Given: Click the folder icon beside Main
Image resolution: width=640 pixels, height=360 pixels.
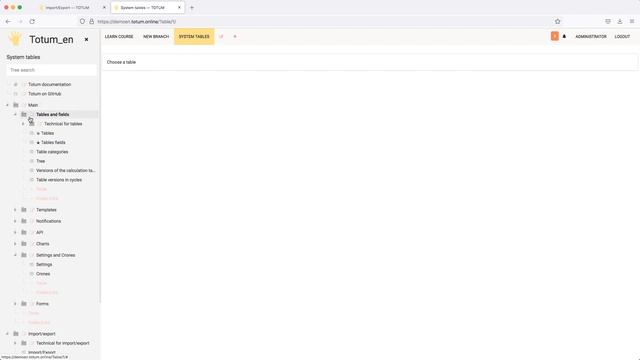Looking at the screenshot, I should [16, 105].
